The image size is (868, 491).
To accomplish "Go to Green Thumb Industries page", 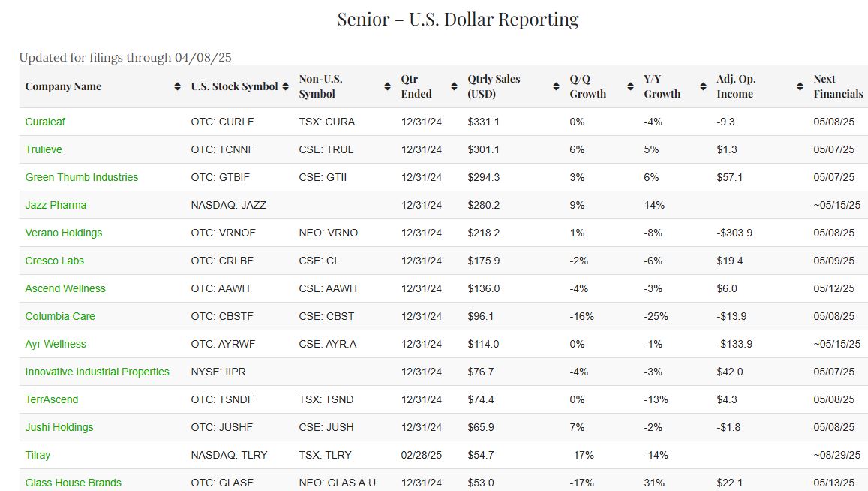I will [82, 177].
